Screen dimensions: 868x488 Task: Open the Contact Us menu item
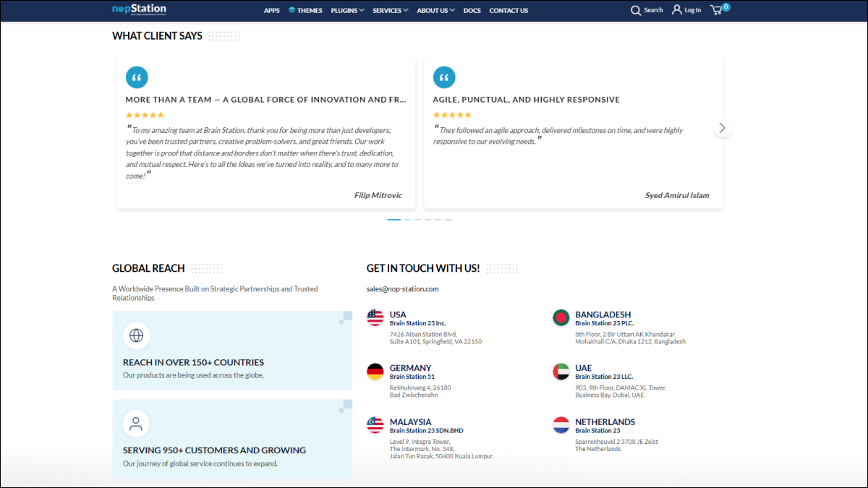[x=509, y=10]
